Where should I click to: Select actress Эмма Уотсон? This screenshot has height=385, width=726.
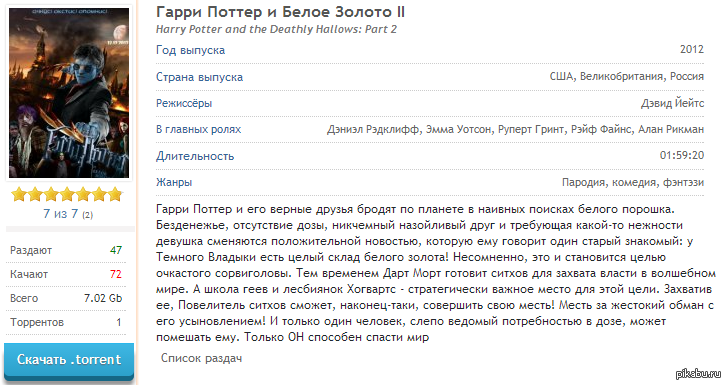coord(458,130)
